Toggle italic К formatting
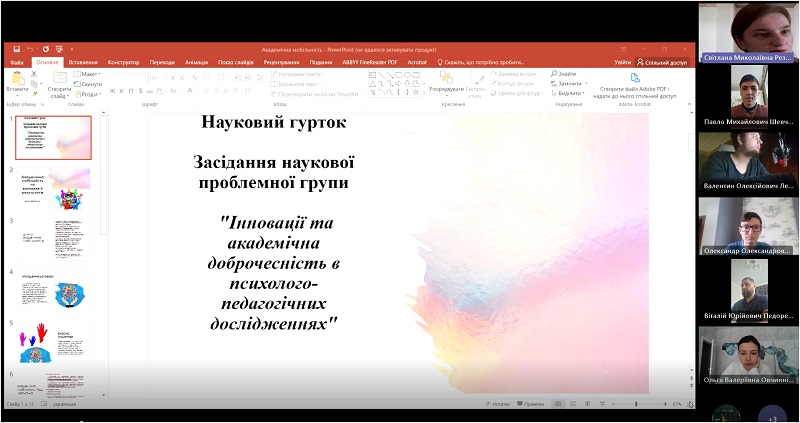Viewport: 800px width, 423px height. pos(122,91)
